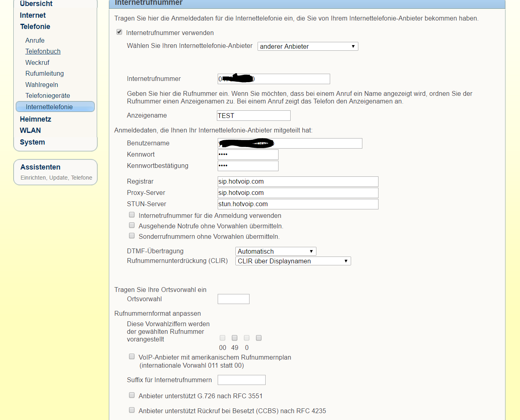The height and width of the screenshot is (420, 520).
Task: Open the Assistenten panel
Action: tap(40, 167)
